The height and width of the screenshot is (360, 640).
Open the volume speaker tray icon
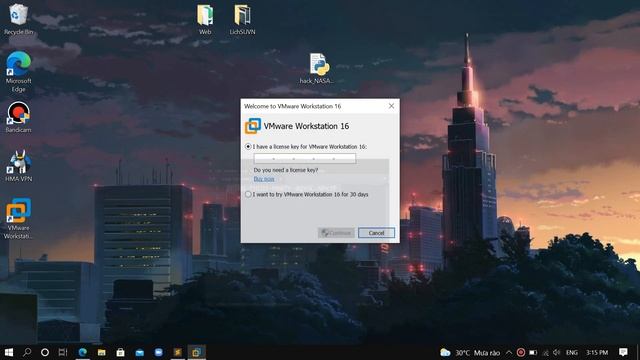557,352
